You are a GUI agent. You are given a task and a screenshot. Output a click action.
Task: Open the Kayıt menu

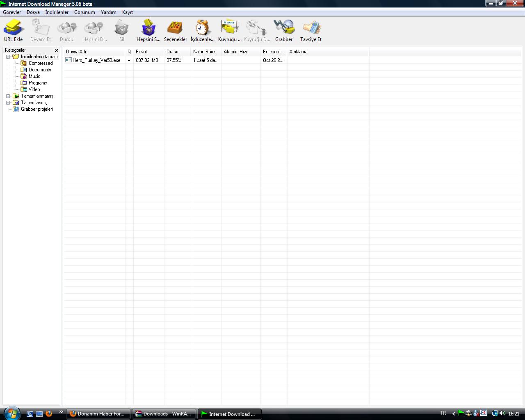tap(128, 12)
